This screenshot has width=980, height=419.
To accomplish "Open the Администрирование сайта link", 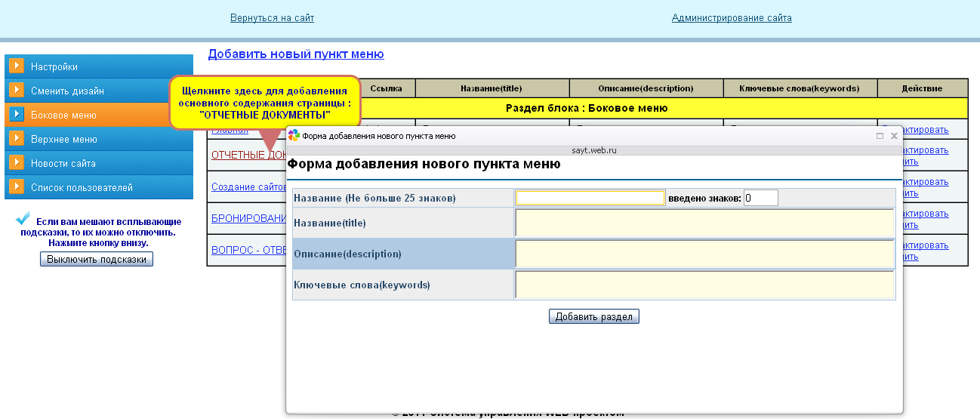I will point(732,17).
